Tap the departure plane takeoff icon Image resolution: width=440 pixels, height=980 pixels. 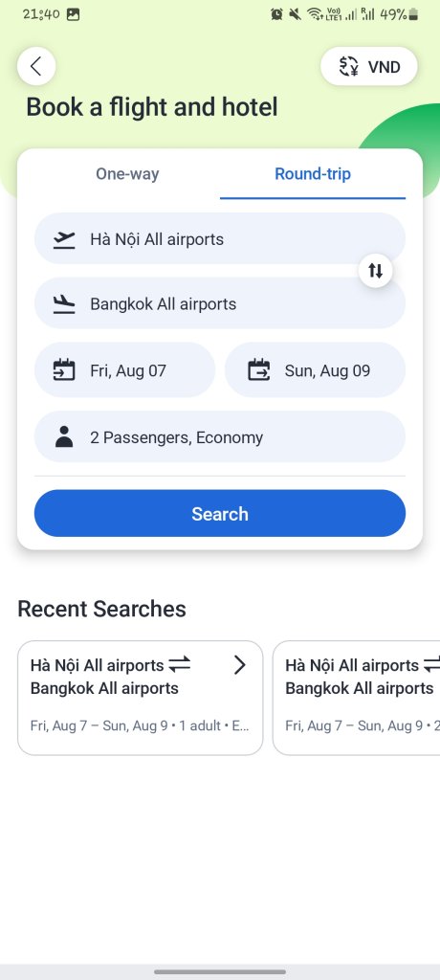[x=64, y=239]
